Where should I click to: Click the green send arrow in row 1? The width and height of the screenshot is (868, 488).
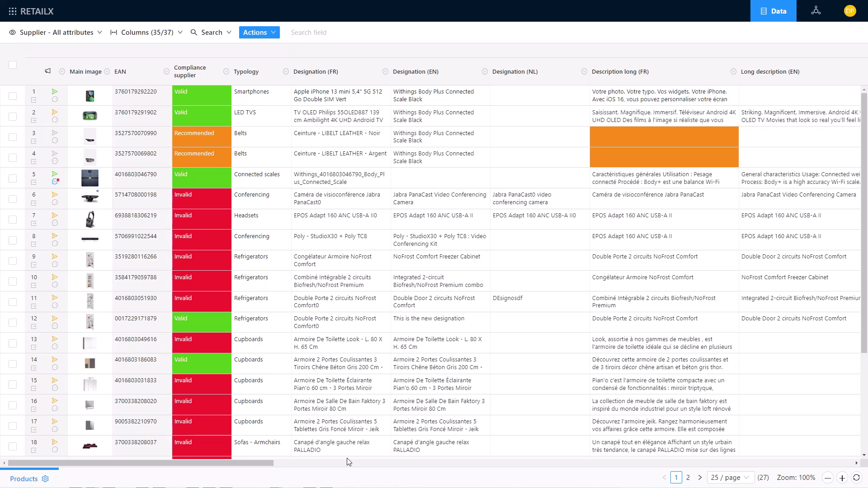coord(55,91)
